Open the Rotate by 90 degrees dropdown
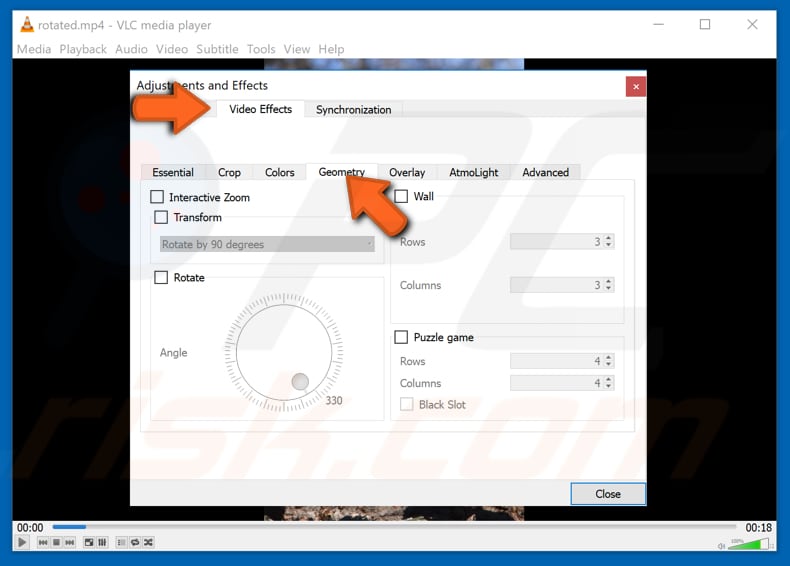 pyautogui.click(x=267, y=244)
